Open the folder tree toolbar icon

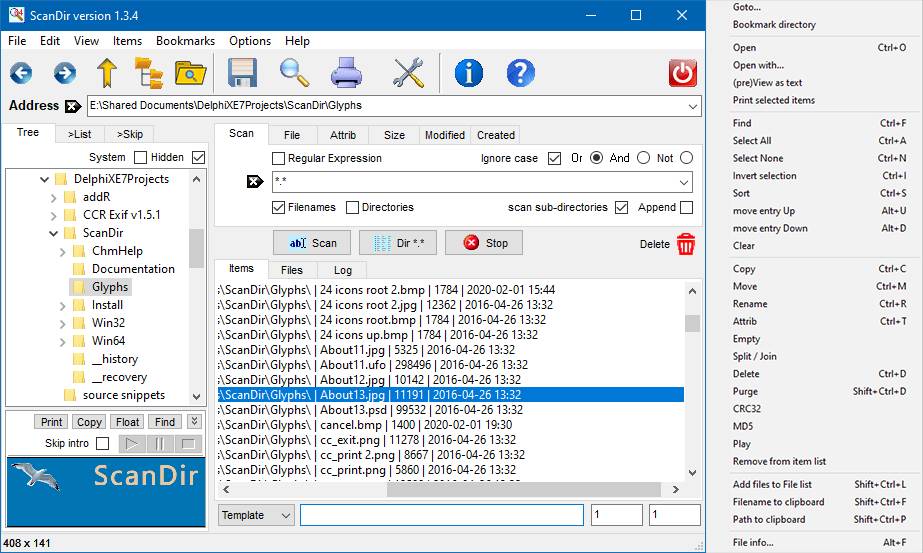(148, 73)
